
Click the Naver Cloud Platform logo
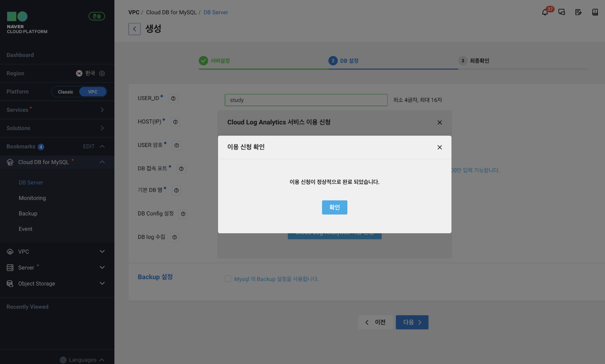coord(27,23)
